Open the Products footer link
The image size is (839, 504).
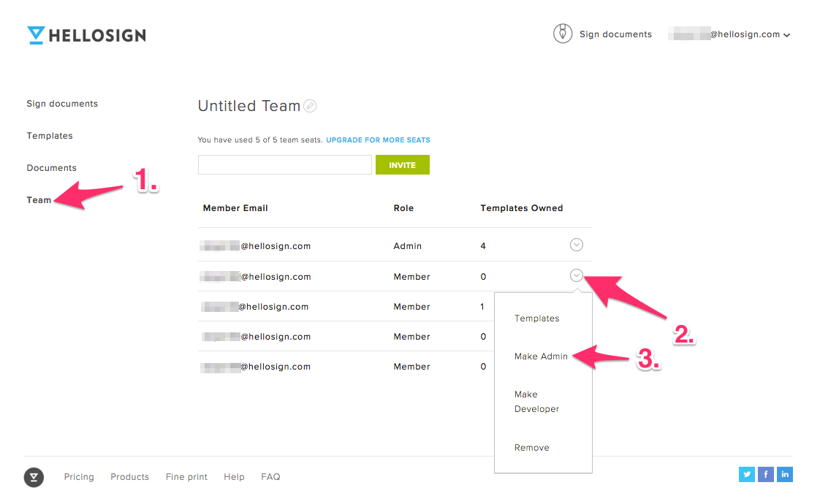click(x=129, y=477)
